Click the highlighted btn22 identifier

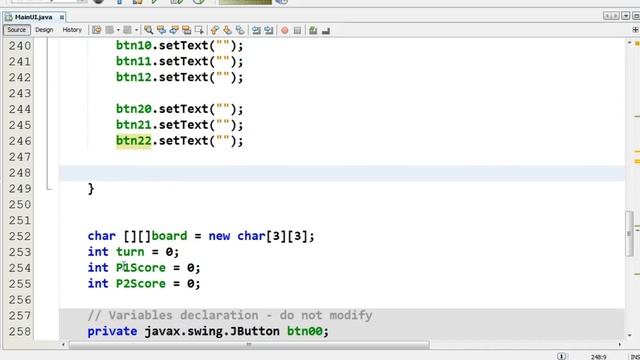133,141
